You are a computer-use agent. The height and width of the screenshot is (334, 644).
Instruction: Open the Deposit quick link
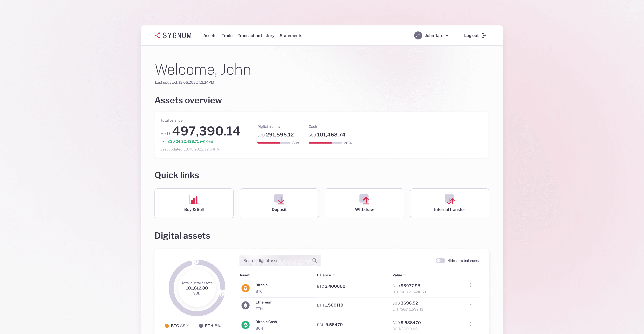pos(279,204)
